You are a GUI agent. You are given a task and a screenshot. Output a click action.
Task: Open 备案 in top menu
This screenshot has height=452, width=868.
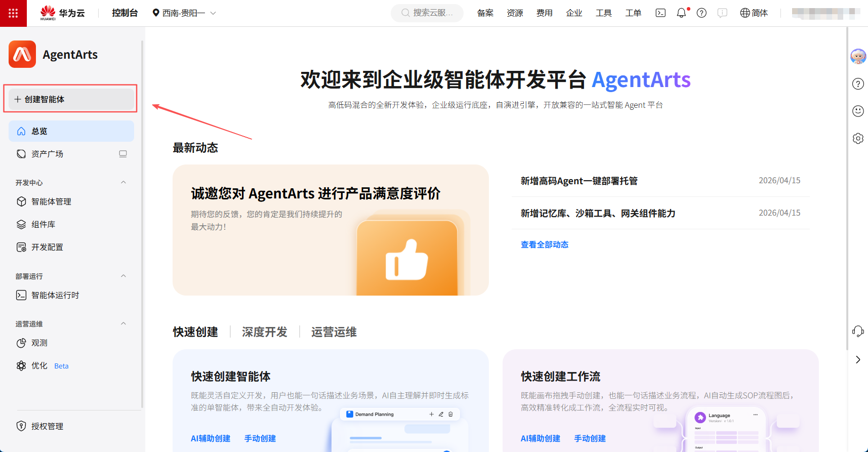485,13
